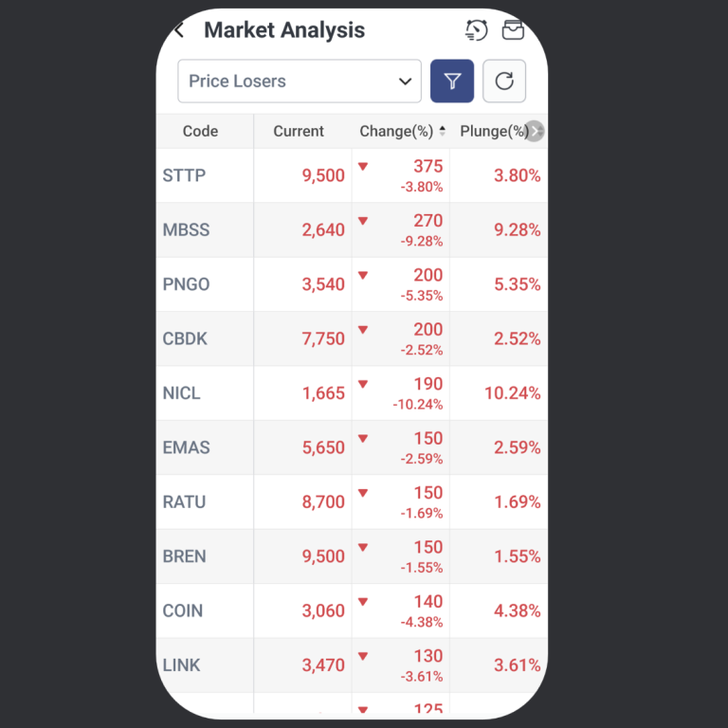Viewport: 728px width, 728px height.
Task: Refresh the market analysis list
Action: click(x=504, y=82)
